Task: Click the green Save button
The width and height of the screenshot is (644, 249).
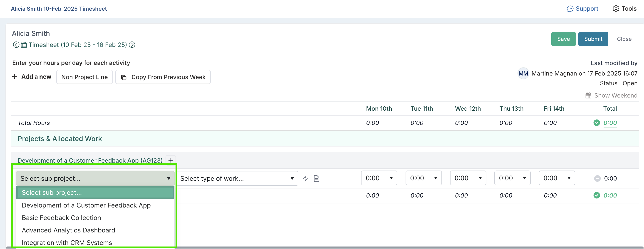Action: pos(564,39)
